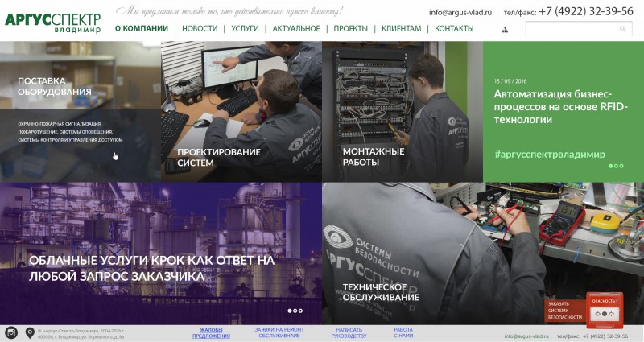This screenshot has height=342, width=644.
Task: Click the footer info@argus-vlad.ru email
Action: point(526,336)
